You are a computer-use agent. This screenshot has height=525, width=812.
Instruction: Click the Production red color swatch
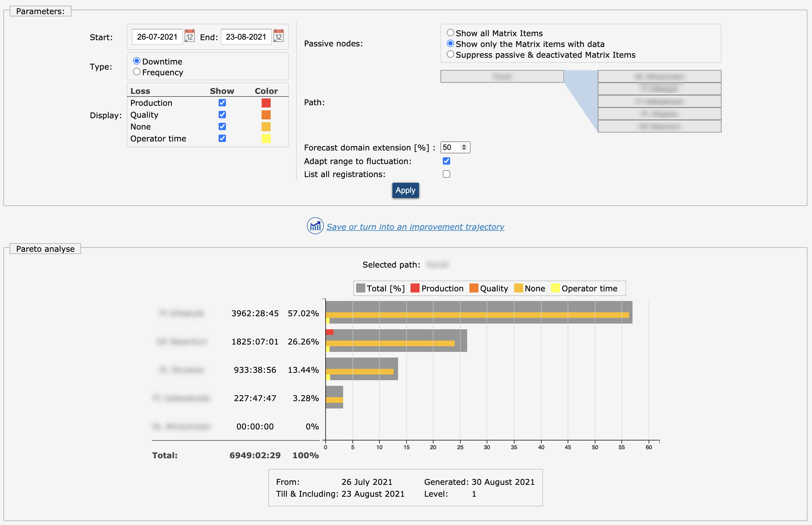click(x=266, y=103)
